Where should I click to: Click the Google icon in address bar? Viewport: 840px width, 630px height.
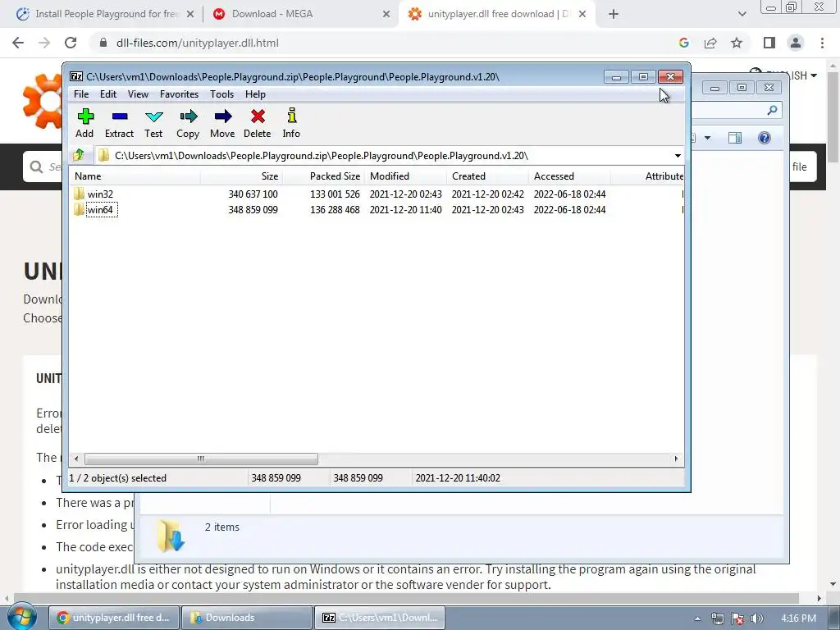click(x=683, y=43)
